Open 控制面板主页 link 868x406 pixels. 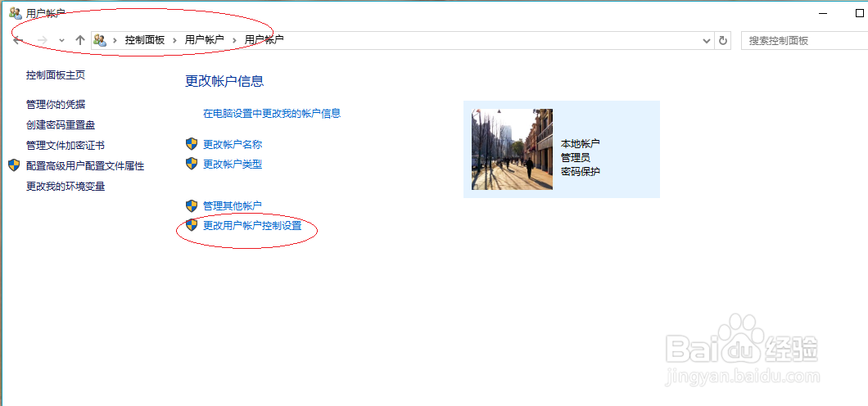(x=56, y=74)
